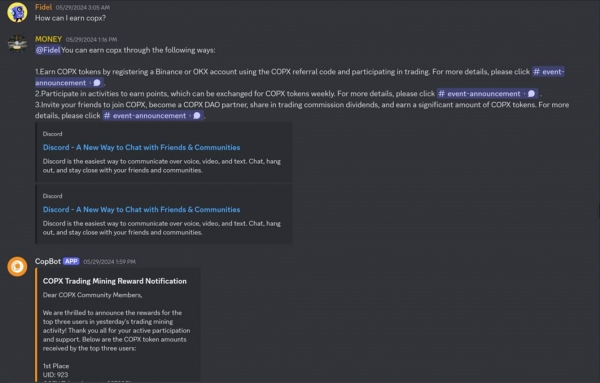Click thread bubble icon in second event-announcement link

click(531, 94)
